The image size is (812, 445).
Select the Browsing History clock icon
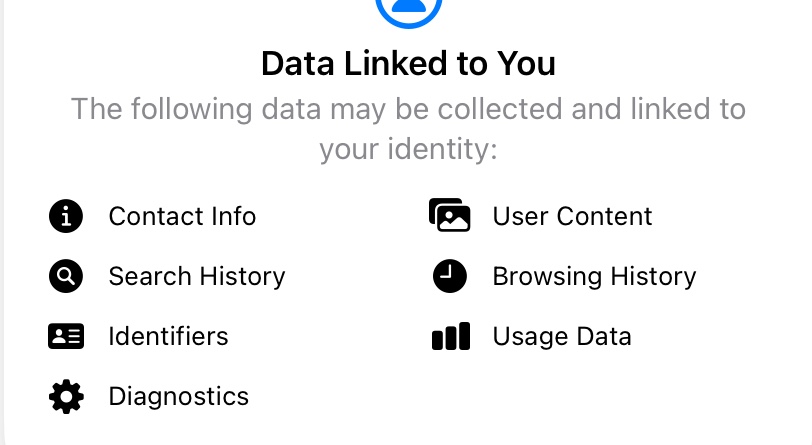(450, 277)
